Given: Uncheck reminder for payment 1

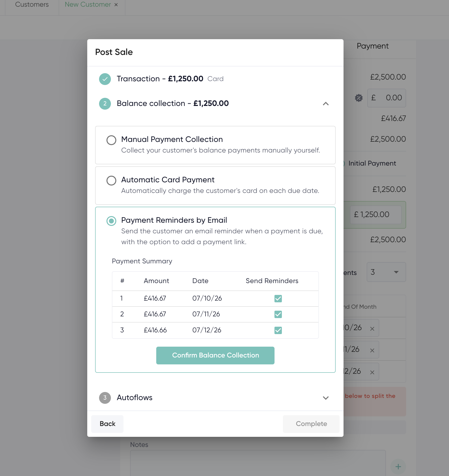Looking at the screenshot, I should (x=278, y=299).
